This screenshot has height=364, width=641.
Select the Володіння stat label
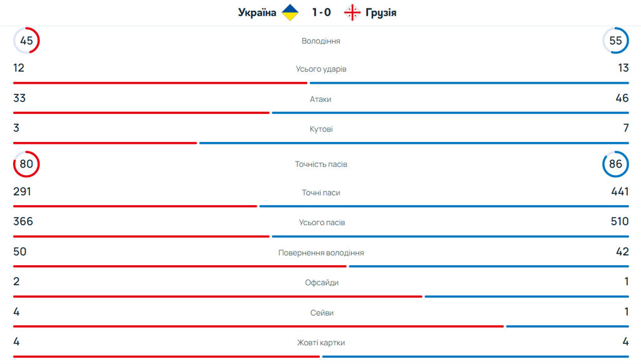tap(320, 41)
